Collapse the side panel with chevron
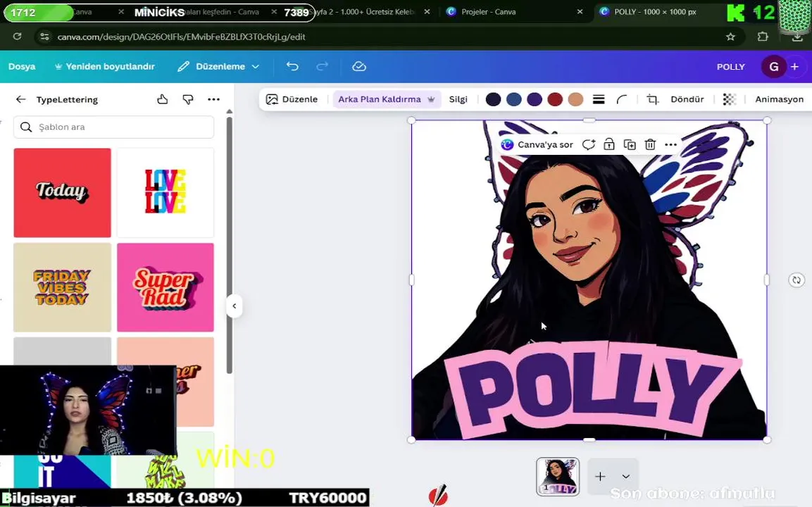The image size is (812, 507). click(234, 306)
